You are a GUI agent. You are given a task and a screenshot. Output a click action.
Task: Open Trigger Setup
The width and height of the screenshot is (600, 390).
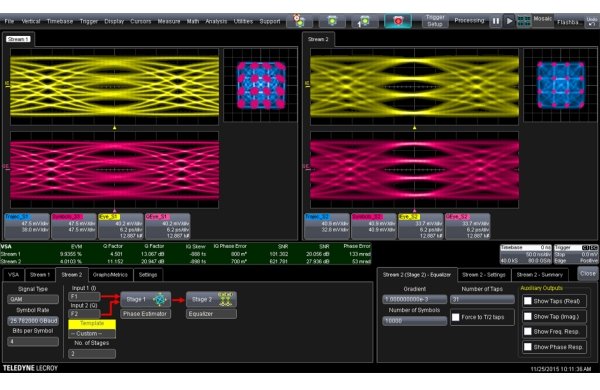[x=435, y=21]
